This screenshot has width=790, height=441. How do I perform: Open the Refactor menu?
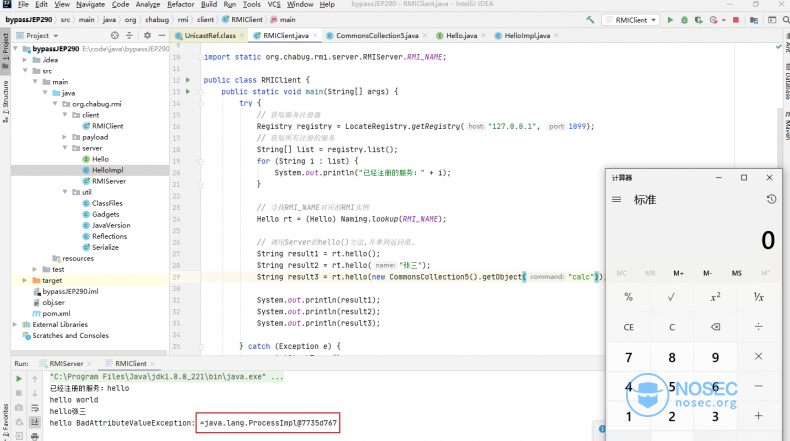[x=180, y=5]
